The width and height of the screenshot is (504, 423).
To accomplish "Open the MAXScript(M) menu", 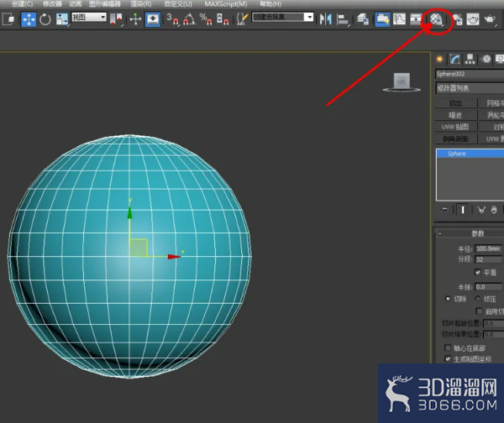I will 226,4.
